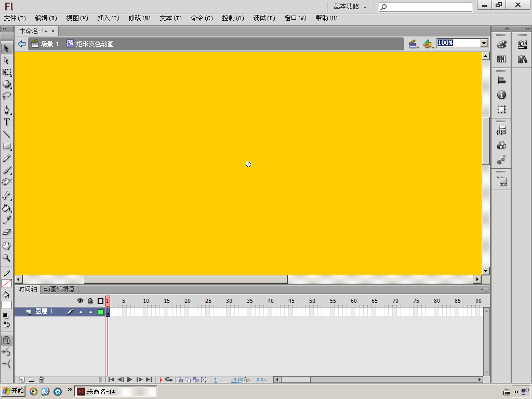
Task: Activate the Zoom magnifier tool
Action: coord(7,258)
